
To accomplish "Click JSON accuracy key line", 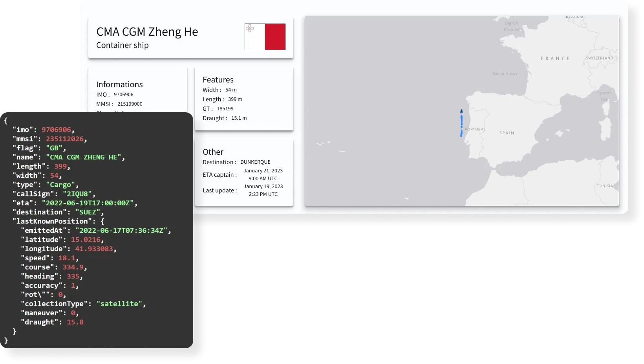I will pos(50,286).
